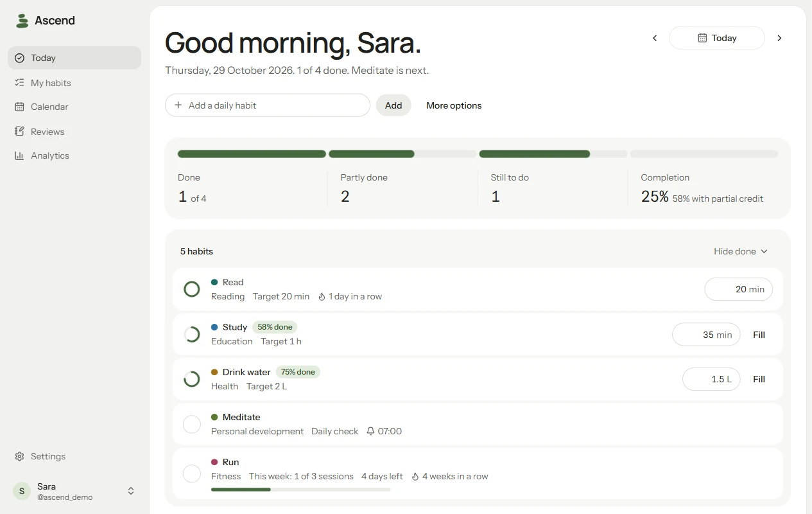Screen dimensions: 812x514
Task: Toggle the Study habit progress circle
Action: click(x=192, y=334)
